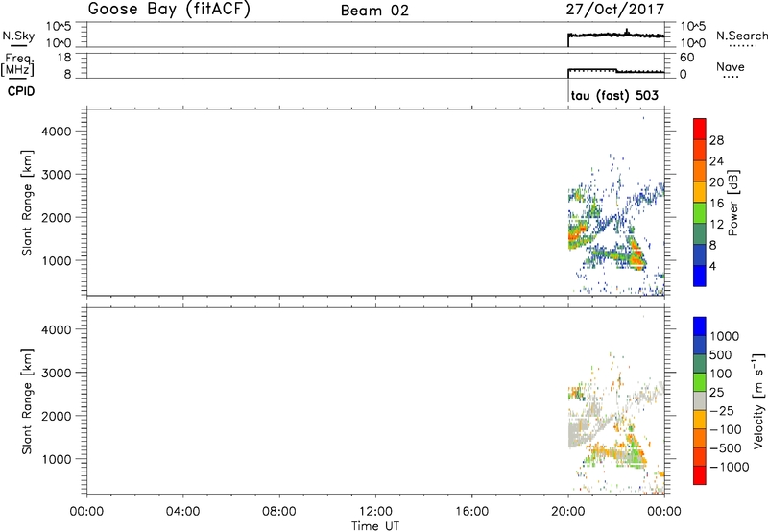The image size is (768, 532).
Task: Click the 08:00 time tick label
Action: coord(279,512)
